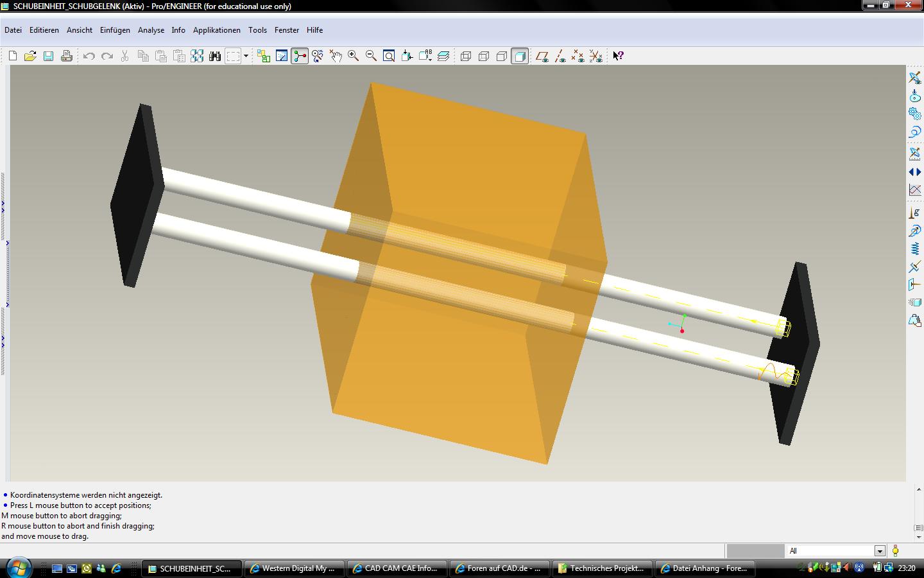Open the Datei menu
The width and height of the screenshot is (924, 578).
point(13,30)
